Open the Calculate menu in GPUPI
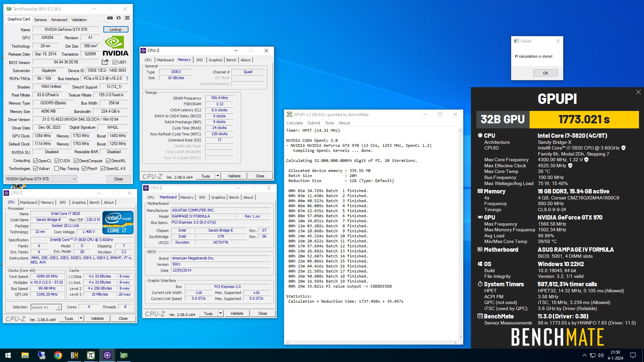 pos(294,123)
